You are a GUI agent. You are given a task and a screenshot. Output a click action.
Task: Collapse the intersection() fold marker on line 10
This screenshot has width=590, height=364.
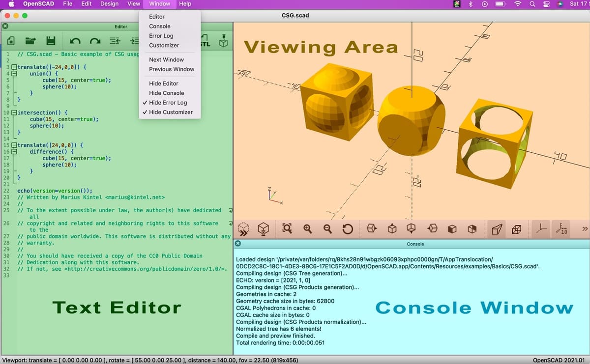click(14, 112)
